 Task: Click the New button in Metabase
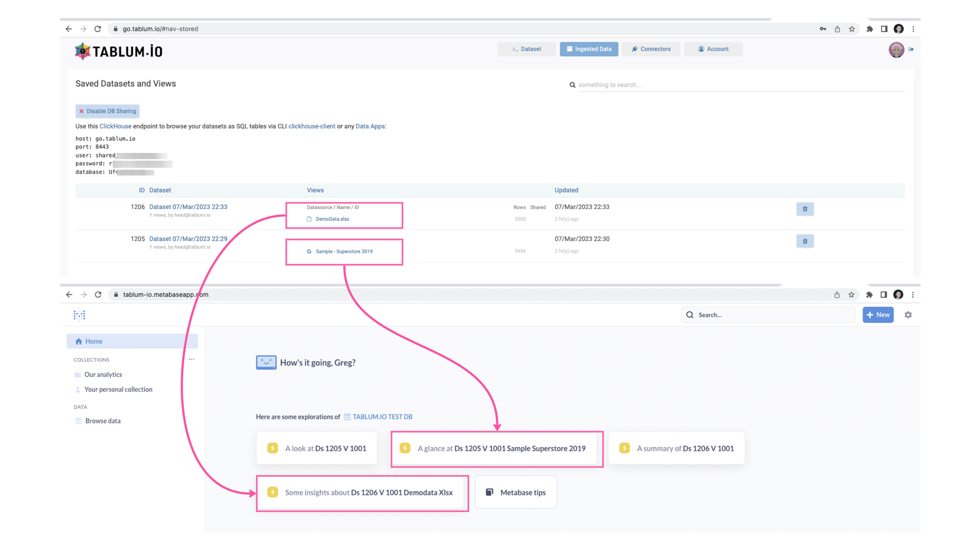878,315
